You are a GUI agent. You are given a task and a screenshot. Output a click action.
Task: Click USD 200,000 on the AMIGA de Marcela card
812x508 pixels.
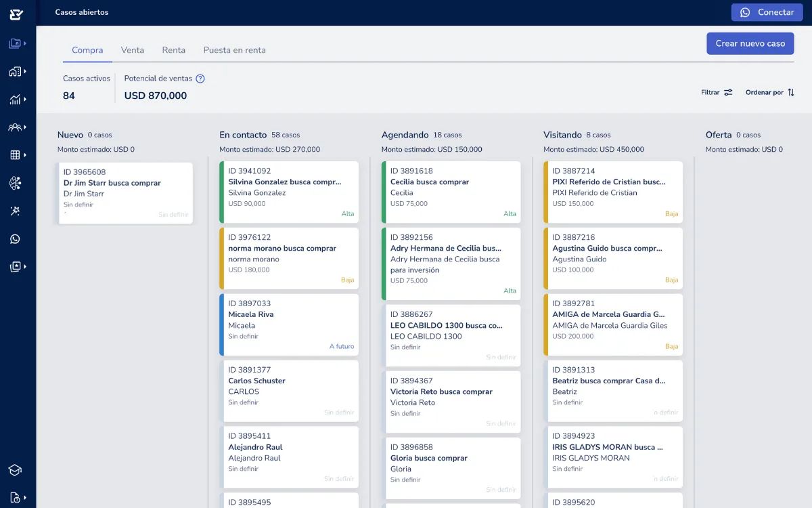click(573, 336)
